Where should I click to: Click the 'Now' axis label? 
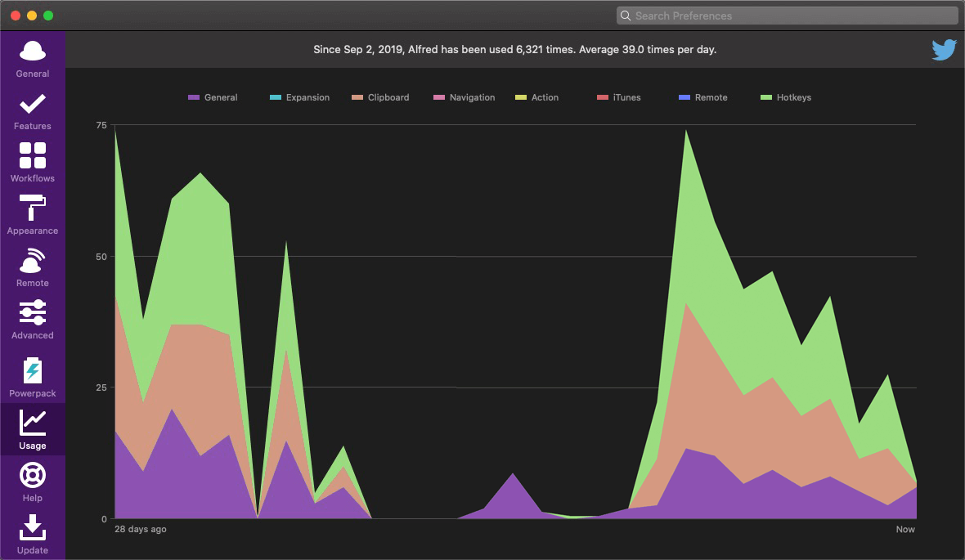[x=905, y=529]
